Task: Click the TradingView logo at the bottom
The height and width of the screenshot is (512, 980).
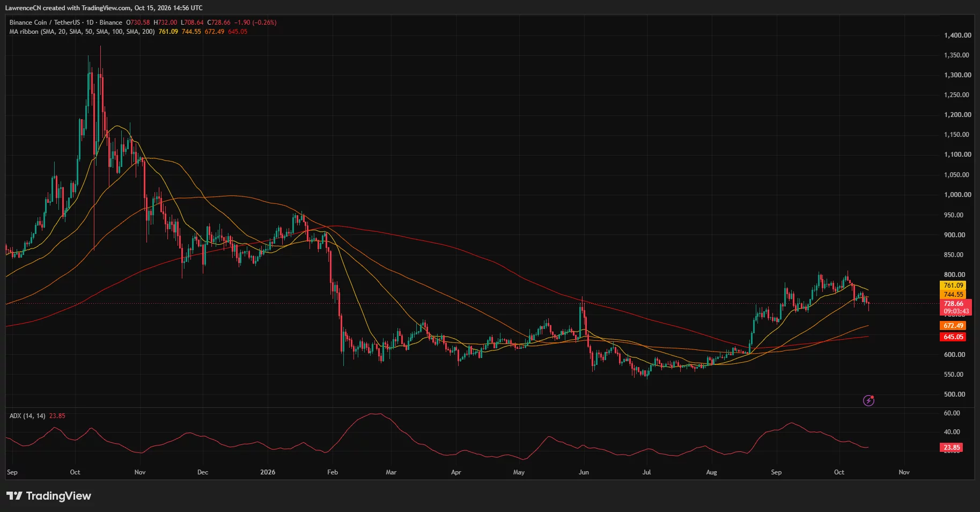Action: pyautogui.click(x=49, y=496)
